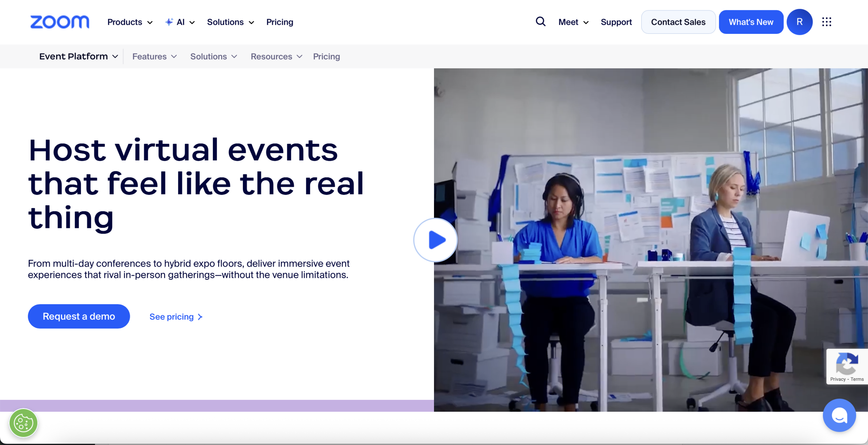Open the apps grid menu
The width and height of the screenshot is (868, 445).
coord(827,22)
